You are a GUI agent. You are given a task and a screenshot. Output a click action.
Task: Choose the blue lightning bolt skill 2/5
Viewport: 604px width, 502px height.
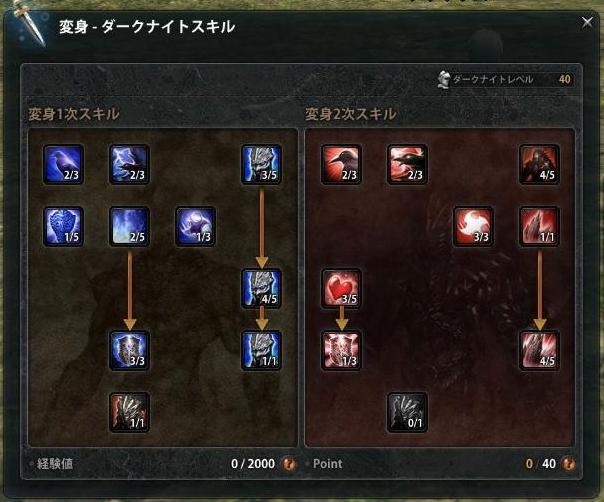[x=129, y=226]
